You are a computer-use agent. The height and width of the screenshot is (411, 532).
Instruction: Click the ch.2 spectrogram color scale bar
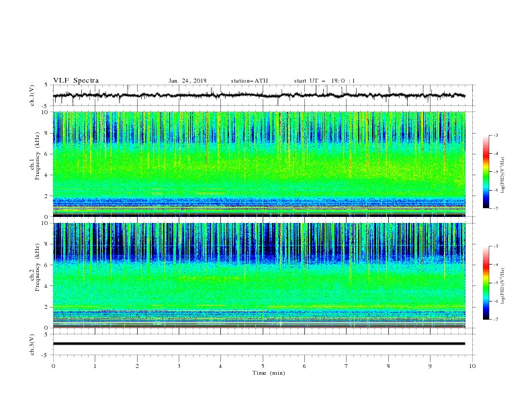486,283
